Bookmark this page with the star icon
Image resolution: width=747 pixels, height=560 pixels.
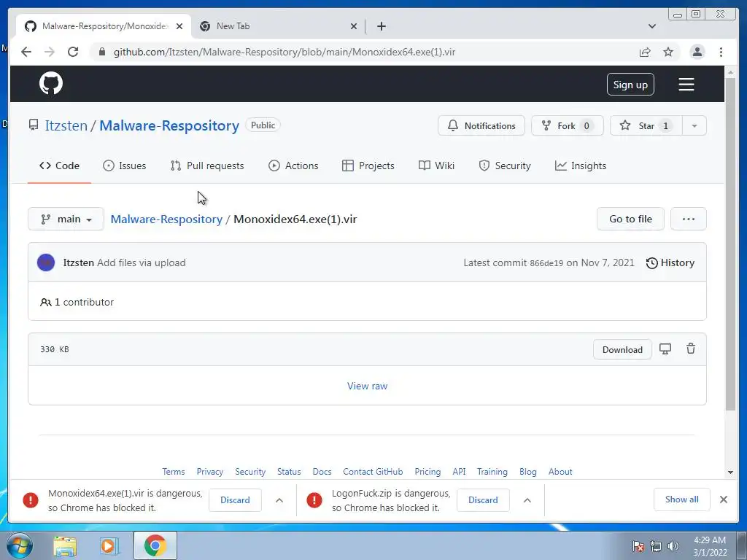(668, 52)
